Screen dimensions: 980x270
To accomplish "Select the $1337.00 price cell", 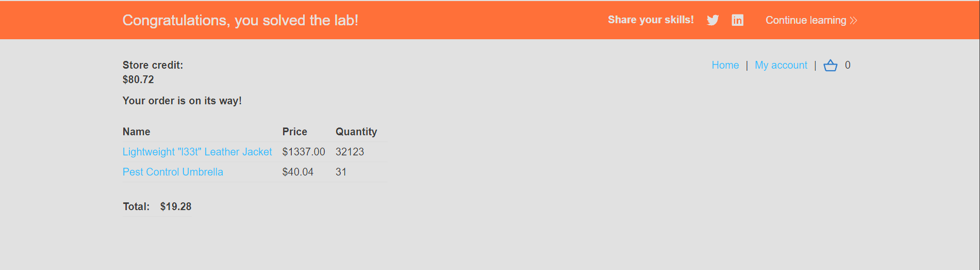I will [x=304, y=152].
